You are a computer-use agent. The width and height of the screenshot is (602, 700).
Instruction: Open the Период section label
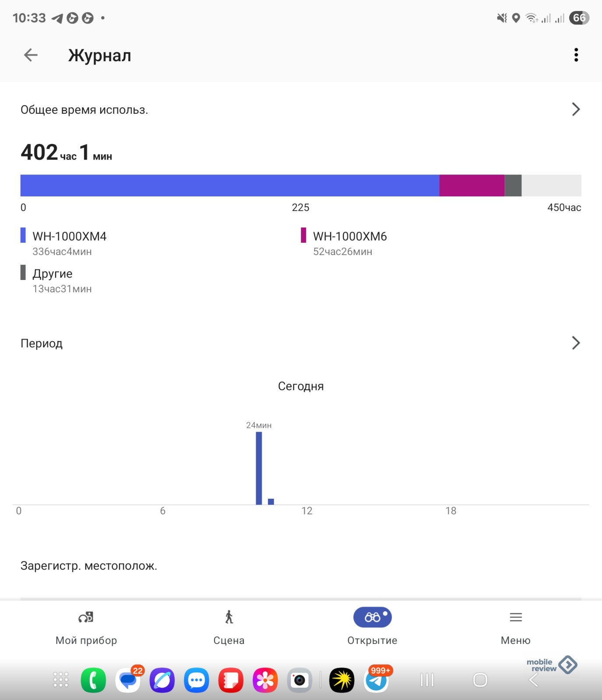click(x=42, y=343)
